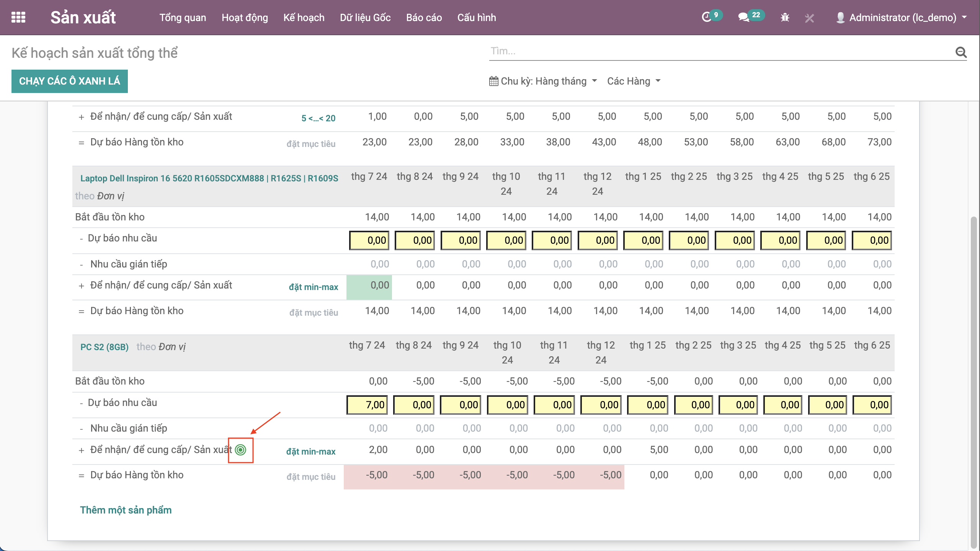The width and height of the screenshot is (980, 551).
Task: Click the PC S2 (8GB) product link
Action: point(104,347)
